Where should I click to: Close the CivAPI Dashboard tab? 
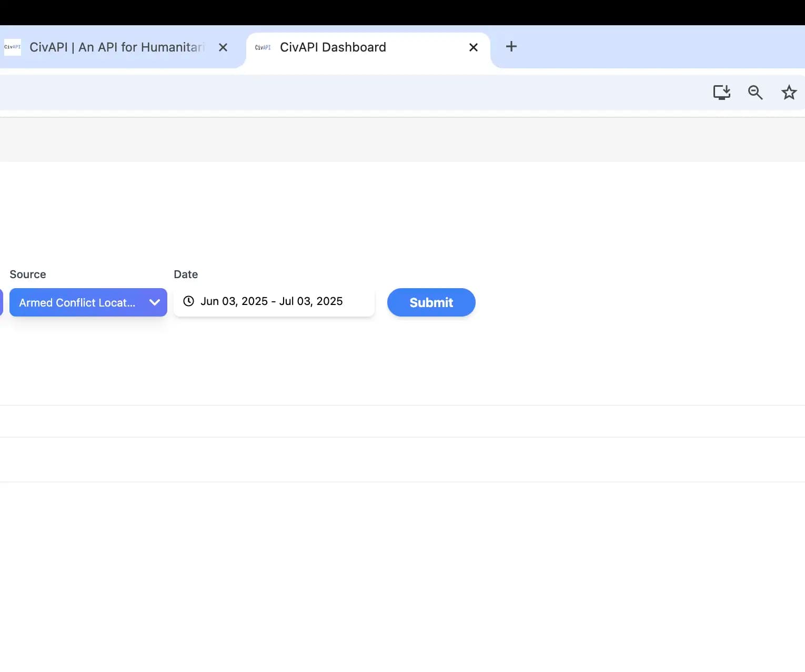click(473, 47)
